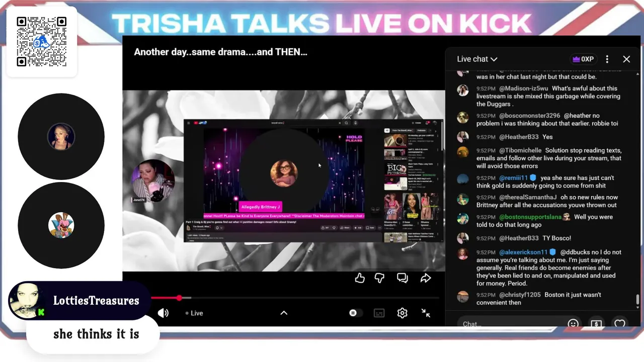Send a heart reaction in chat
The width and height of the screenshot is (644, 362).
pyautogui.click(x=620, y=324)
